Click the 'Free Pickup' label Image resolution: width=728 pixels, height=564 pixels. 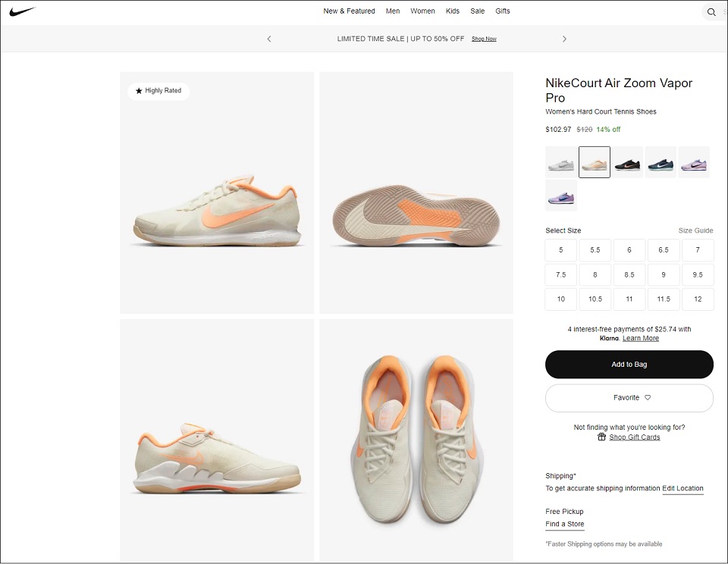point(564,512)
